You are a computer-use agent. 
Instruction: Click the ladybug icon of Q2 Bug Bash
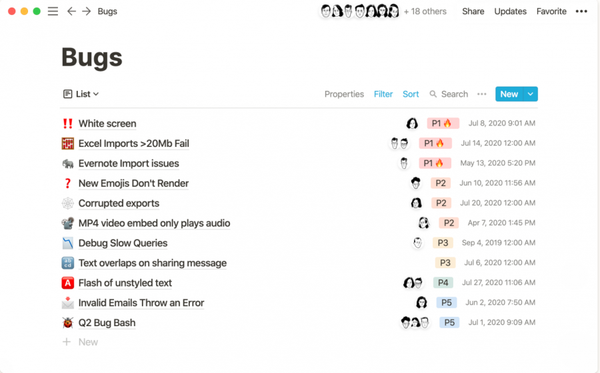coord(68,323)
